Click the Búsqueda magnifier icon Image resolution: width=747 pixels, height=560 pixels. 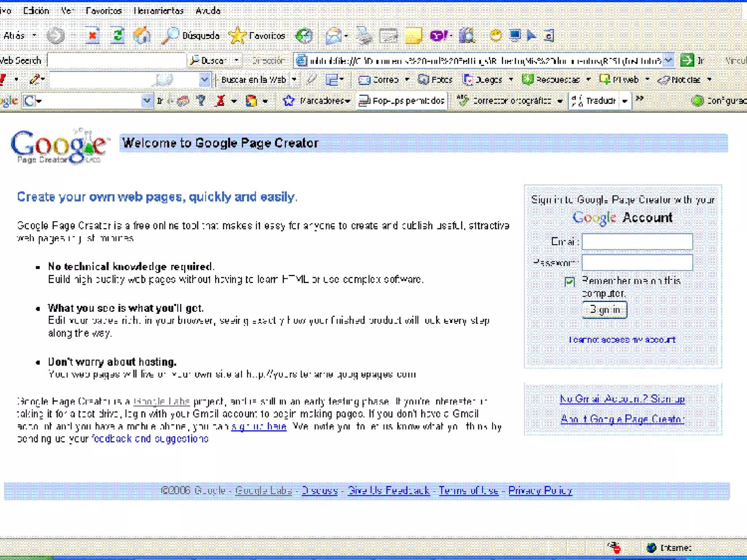(x=170, y=36)
